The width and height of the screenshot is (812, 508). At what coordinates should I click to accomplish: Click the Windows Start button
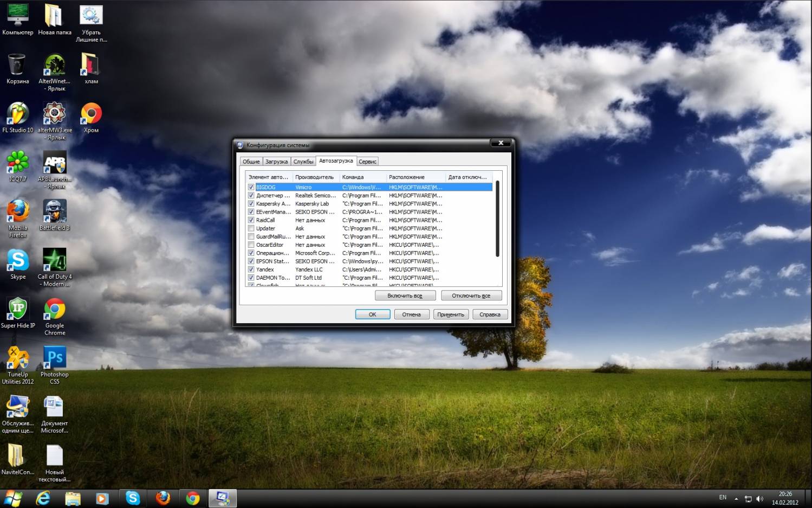click(13, 498)
